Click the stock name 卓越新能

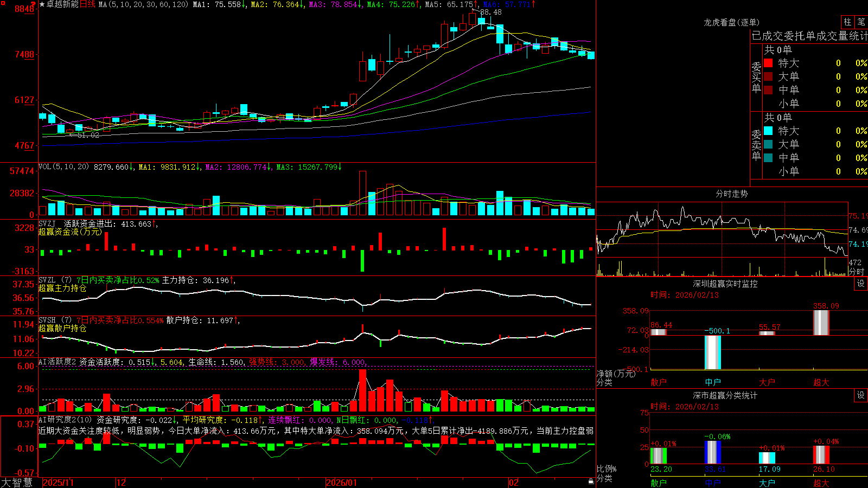click(x=62, y=4)
